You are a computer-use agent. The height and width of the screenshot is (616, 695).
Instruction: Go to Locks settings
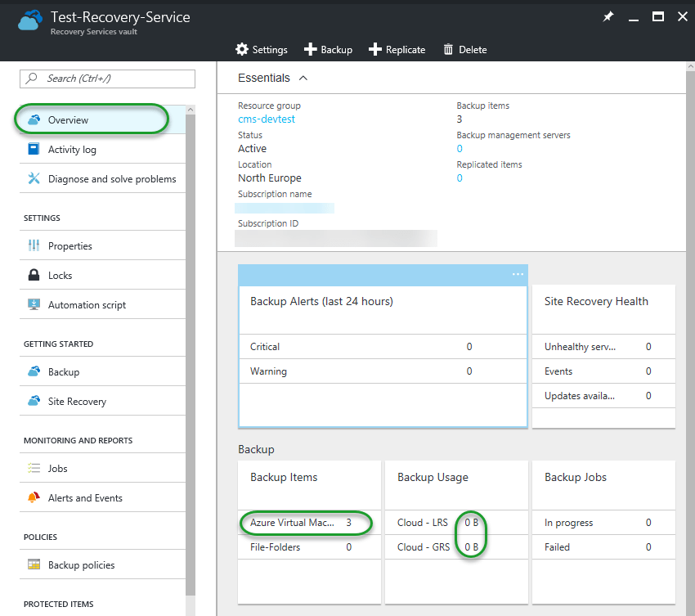tap(102, 275)
